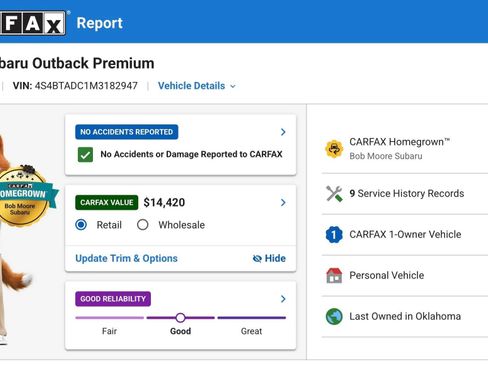Click CARFAX 1-Owner Vehicle text
Viewport: 488px width, 366px height.
(x=405, y=234)
